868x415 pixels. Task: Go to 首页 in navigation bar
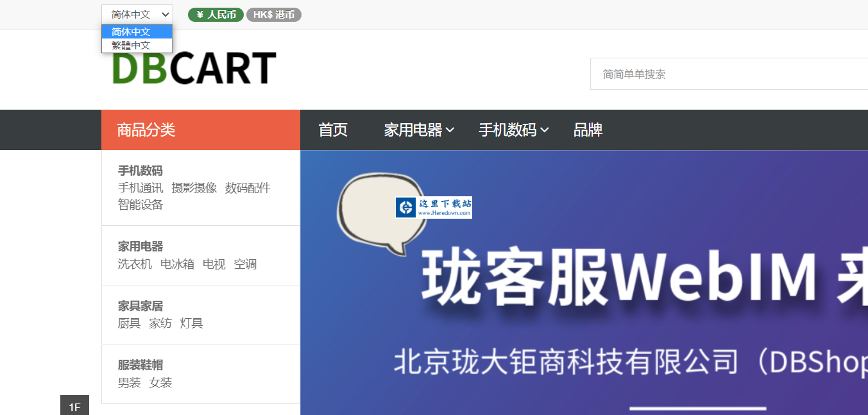(x=333, y=130)
